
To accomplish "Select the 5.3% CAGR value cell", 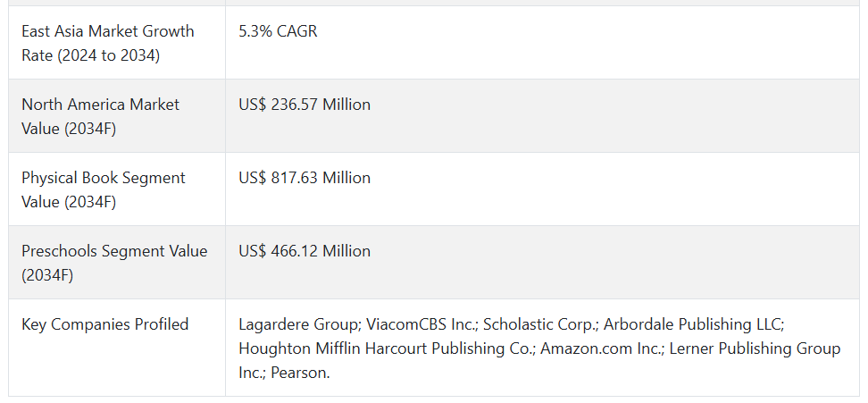I will click(278, 31).
